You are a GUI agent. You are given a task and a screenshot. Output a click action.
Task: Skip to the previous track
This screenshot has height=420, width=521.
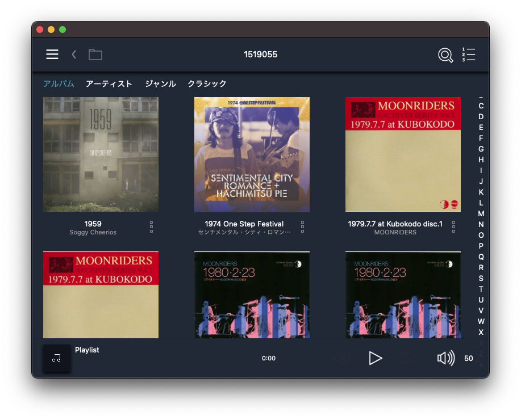[x=342, y=358]
